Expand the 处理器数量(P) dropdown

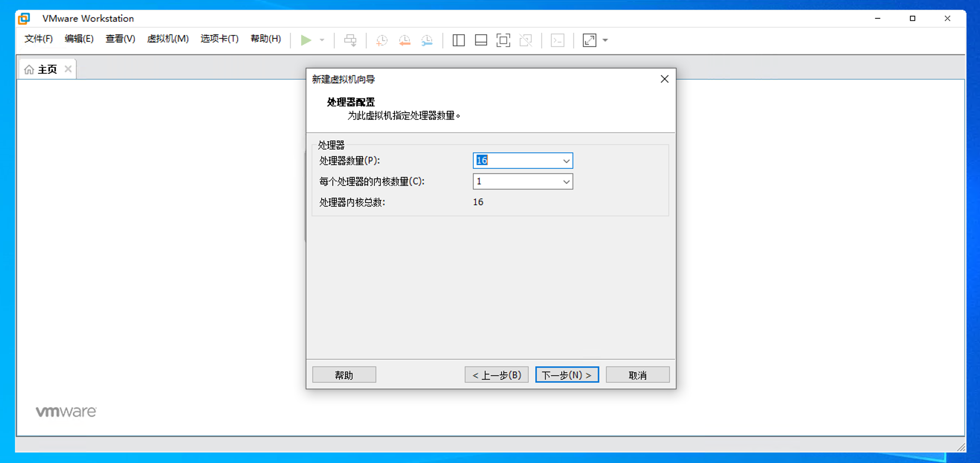click(x=567, y=161)
